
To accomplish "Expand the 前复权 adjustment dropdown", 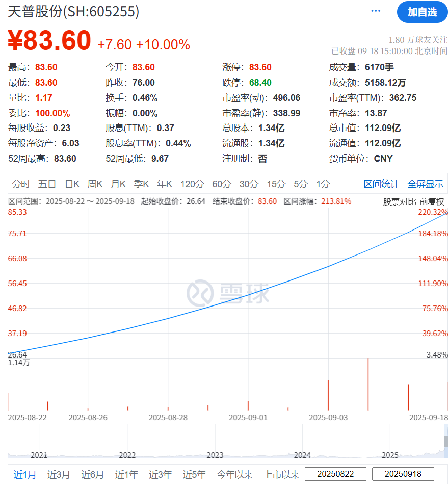I will (432, 201).
